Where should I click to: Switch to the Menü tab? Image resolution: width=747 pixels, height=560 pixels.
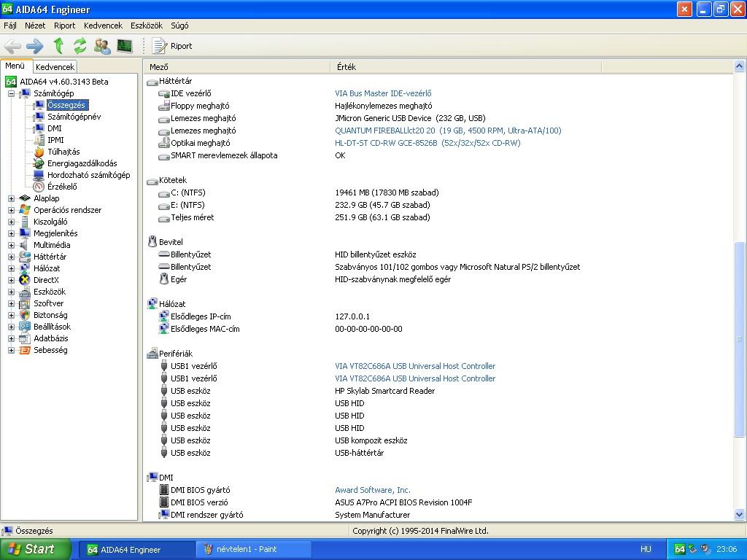15,66
